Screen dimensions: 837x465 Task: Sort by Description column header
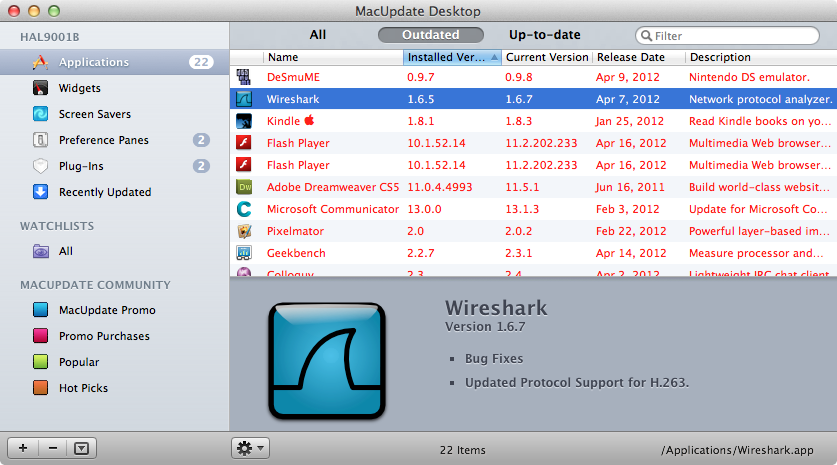(761, 57)
